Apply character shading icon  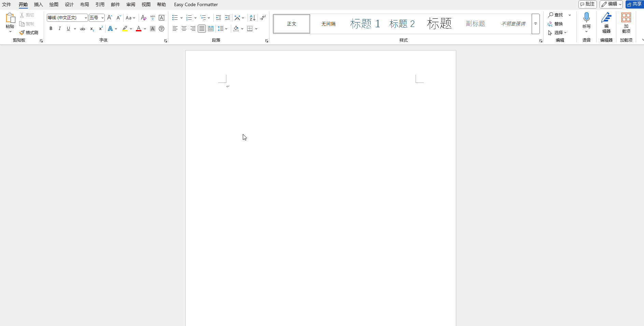tap(153, 29)
